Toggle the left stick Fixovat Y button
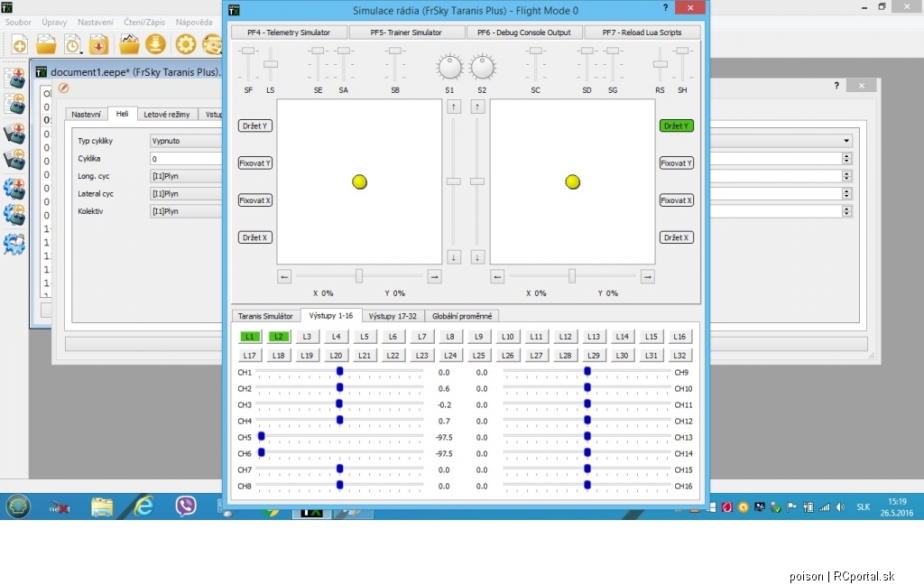Image resolution: width=924 pixels, height=585 pixels. pos(255,162)
